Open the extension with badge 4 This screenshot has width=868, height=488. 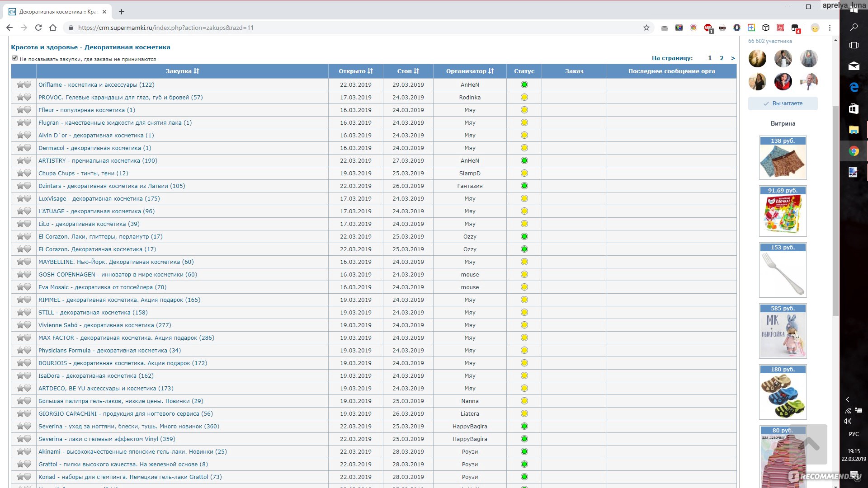tap(795, 28)
